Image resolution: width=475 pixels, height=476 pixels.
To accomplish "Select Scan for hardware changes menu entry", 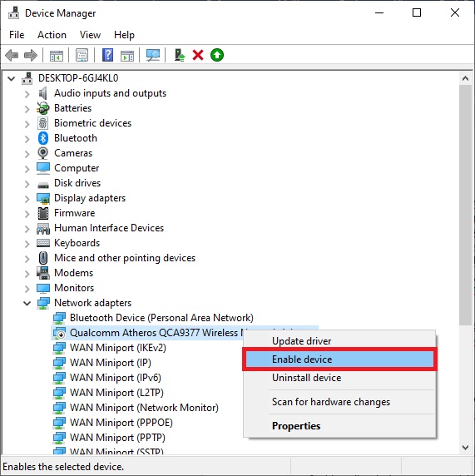I will [x=339, y=402].
